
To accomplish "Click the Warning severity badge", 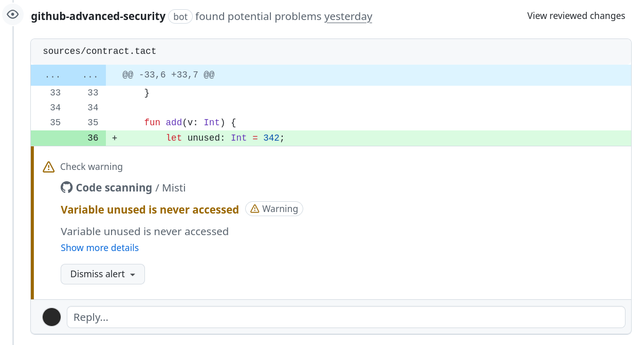I will click(x=274, y=209).
